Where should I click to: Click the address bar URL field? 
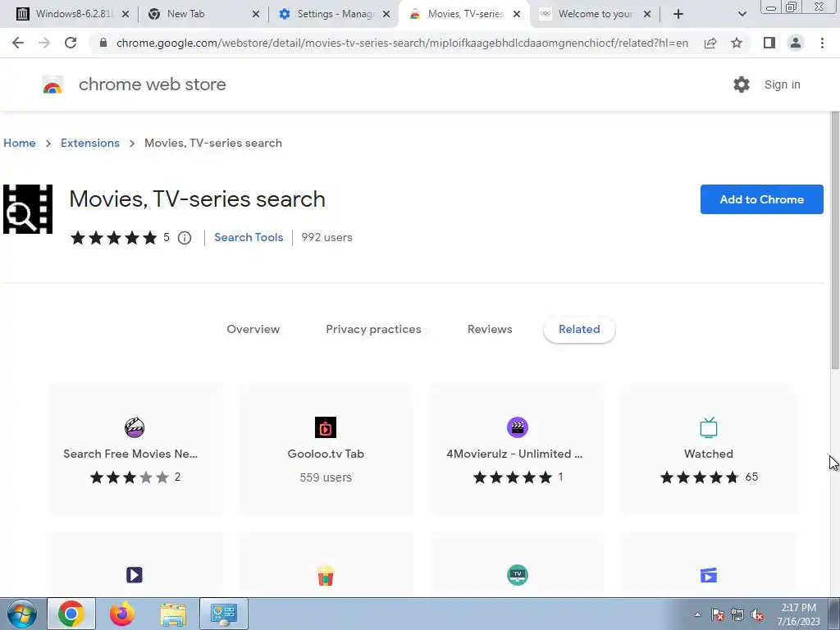click(402, 43)
